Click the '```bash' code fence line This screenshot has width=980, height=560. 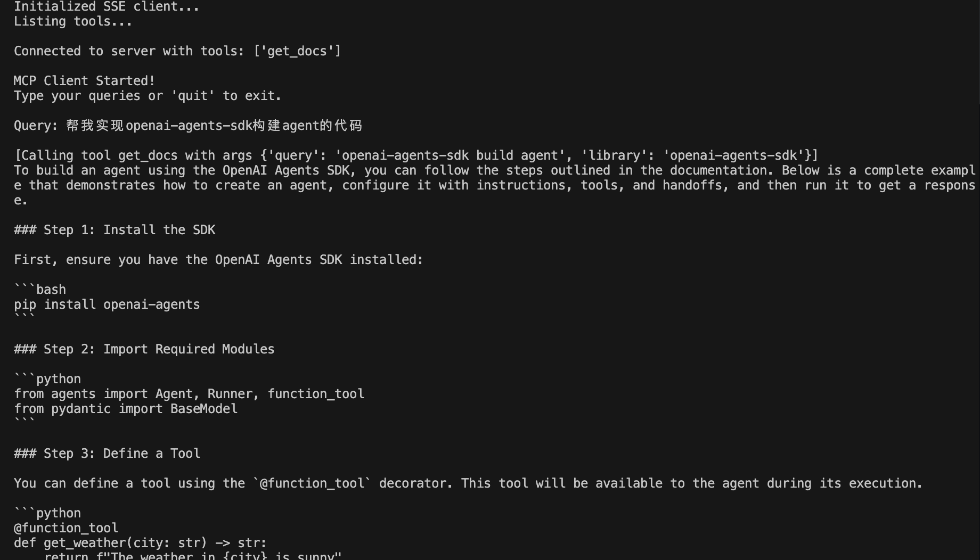coord(40,290)
